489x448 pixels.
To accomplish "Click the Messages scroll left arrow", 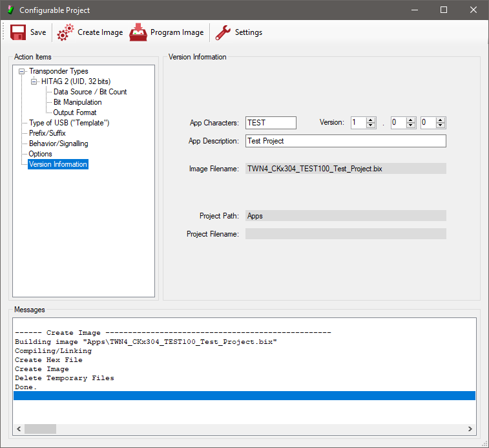I will coord(19,429).
